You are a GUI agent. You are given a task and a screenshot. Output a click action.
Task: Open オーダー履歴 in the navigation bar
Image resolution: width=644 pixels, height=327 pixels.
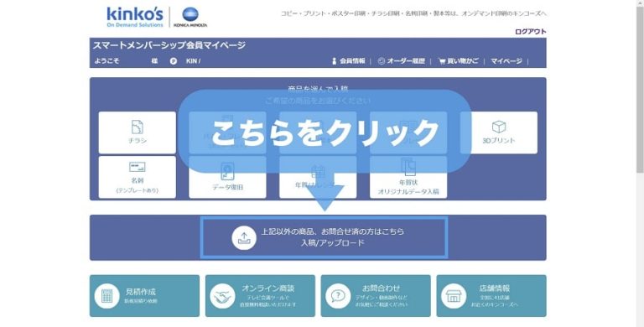[x=402, y=61]
